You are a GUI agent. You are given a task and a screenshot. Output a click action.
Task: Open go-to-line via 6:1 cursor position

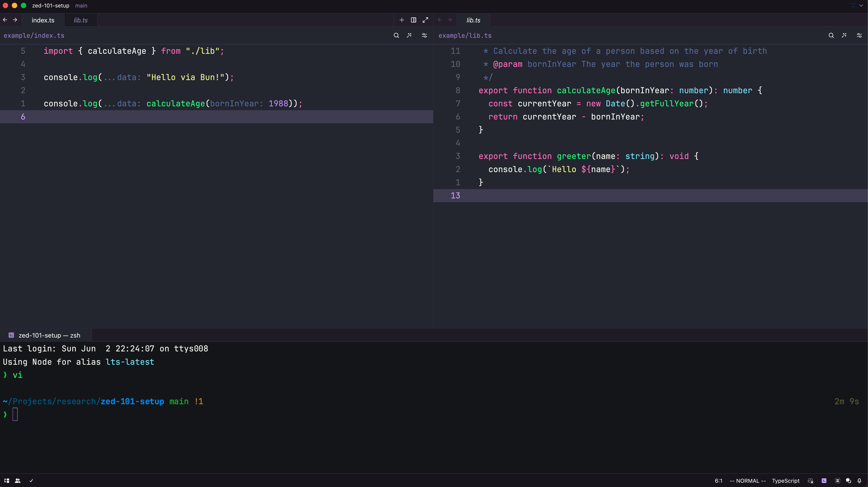(719, 481)
